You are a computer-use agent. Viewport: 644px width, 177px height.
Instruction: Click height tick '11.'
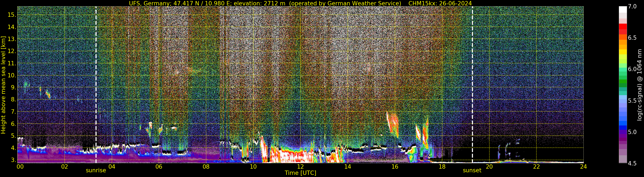pyautogui.click(x=12, y=63)
